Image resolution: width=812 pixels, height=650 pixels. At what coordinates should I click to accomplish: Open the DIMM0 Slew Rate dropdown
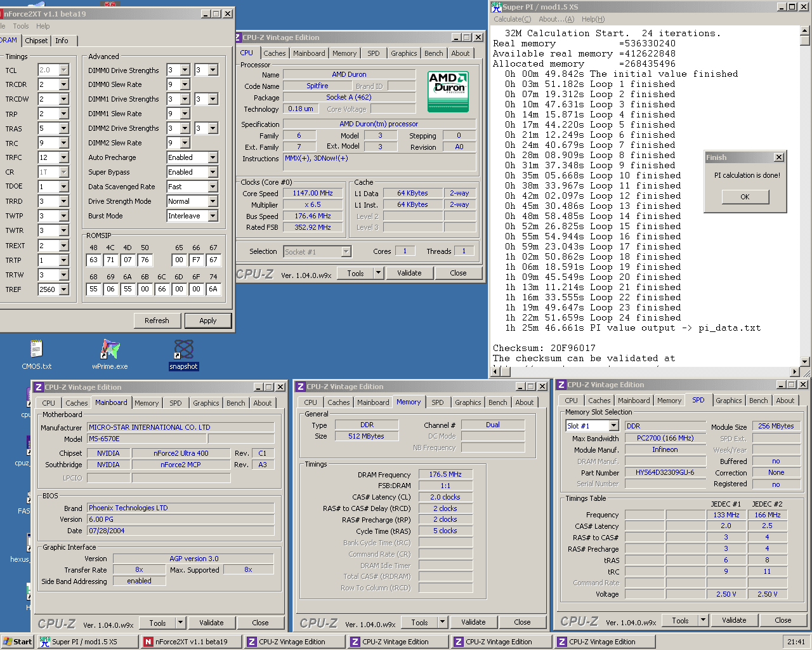(185, 84)
